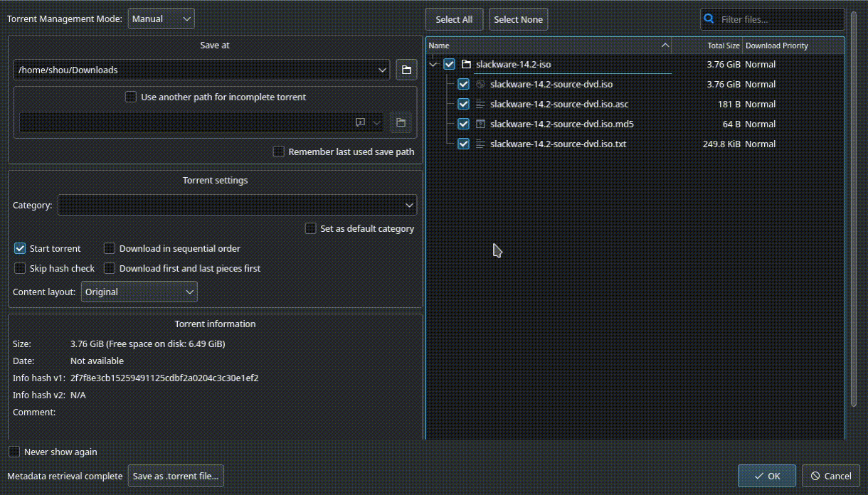
Task: Click inside the Filter files field
Action: (x=772, y=19)
